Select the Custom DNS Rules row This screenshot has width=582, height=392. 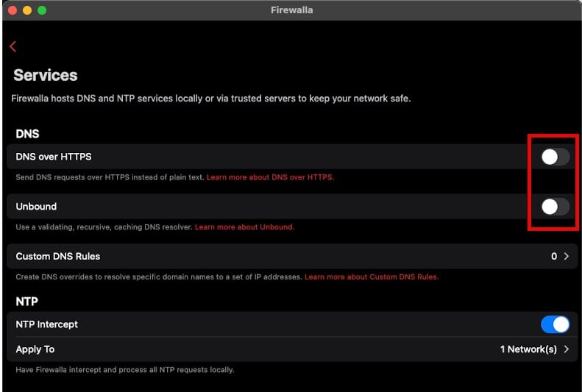click(292, 256)
